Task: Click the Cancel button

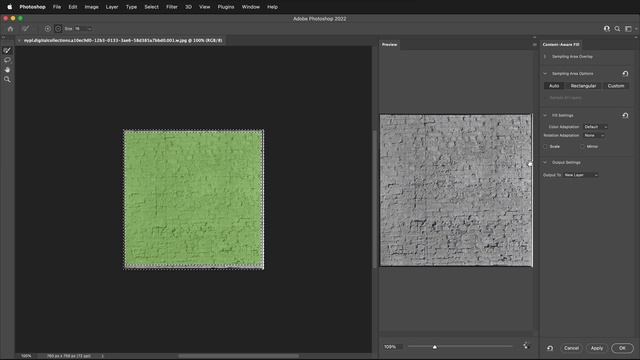Action: click(571, 348)
